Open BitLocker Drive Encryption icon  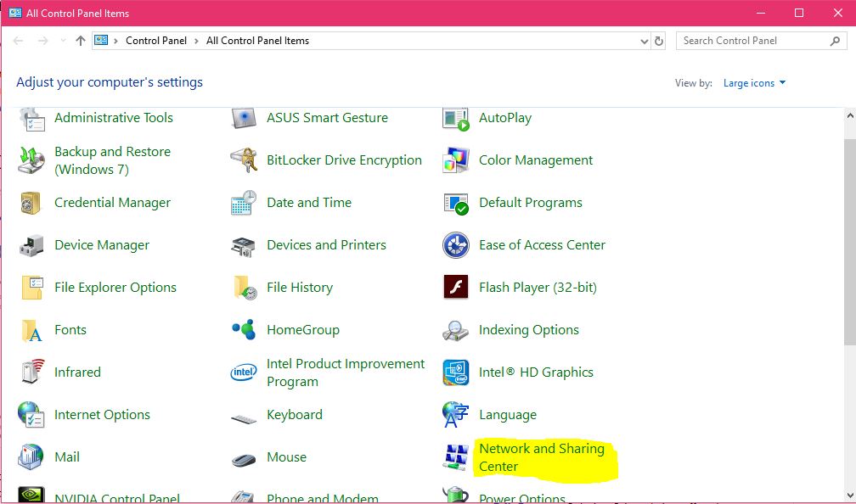(x=244, y=160)
